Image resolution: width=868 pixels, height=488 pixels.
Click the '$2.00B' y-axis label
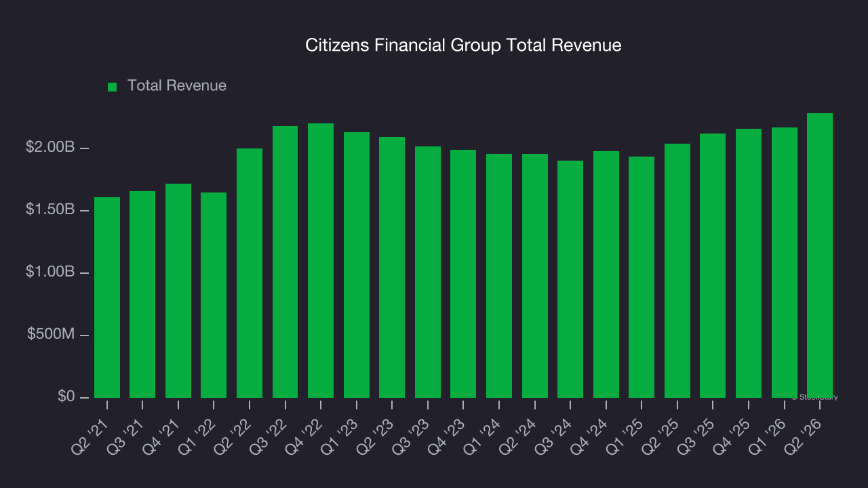click(50, 148)
